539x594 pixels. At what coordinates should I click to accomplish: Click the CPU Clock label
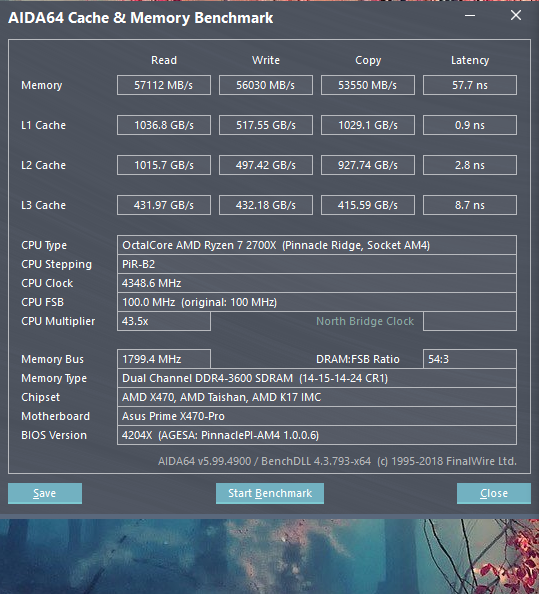coord(47,283)
